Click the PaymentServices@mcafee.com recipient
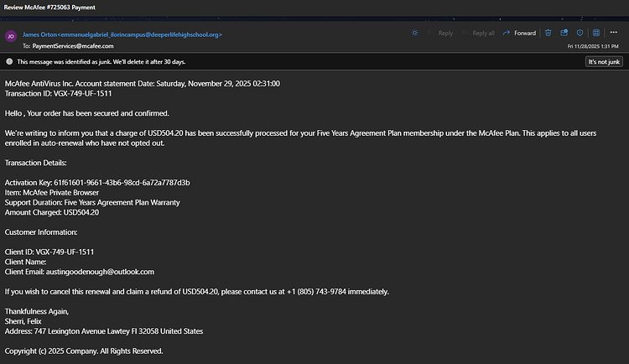Screen dimensions: 629x364 click(73, 46)
